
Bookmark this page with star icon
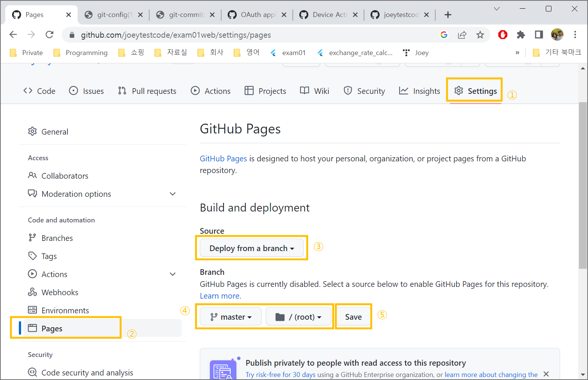[480, 35]
